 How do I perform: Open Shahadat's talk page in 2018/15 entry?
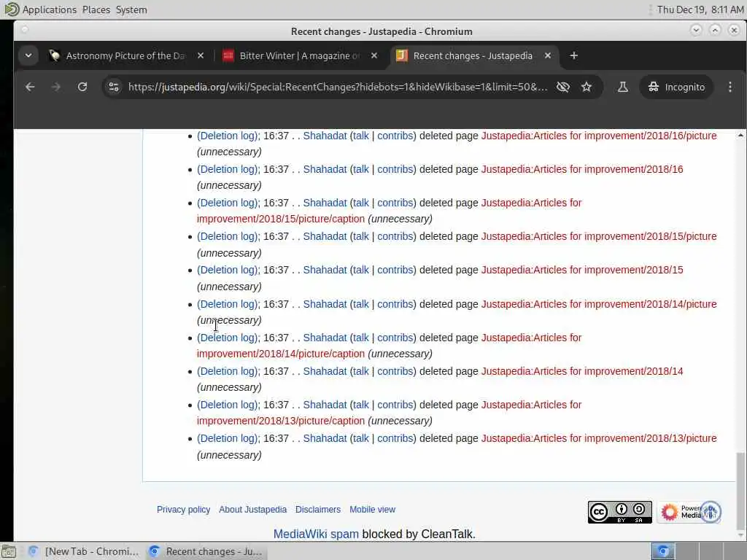pyautogui.click(x=360, y=270)
